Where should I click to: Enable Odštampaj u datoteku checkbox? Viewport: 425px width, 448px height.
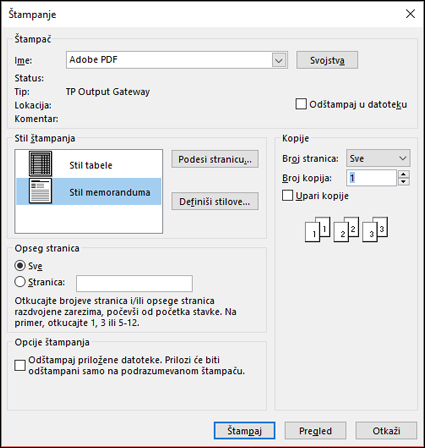pos(301,104)
